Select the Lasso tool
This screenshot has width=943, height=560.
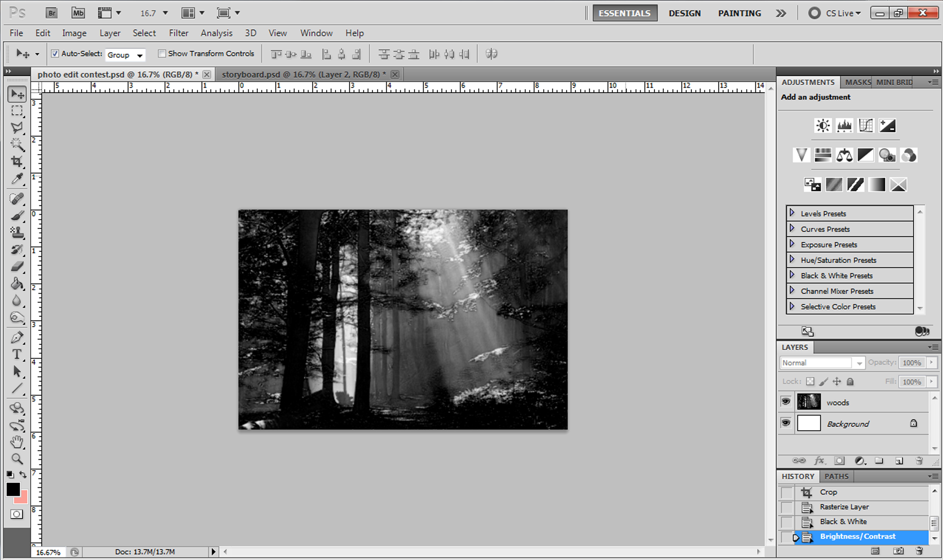click(x=17, y=128)
